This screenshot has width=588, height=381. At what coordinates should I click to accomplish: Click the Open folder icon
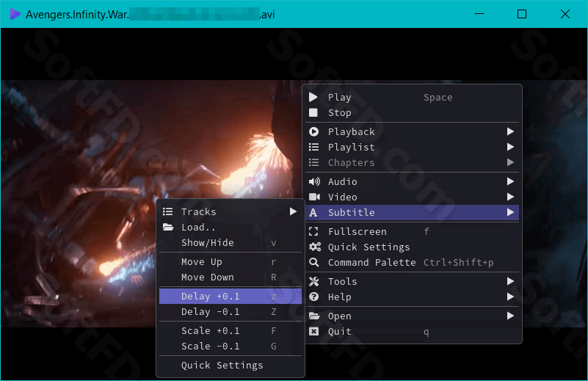tap(314, 316)
